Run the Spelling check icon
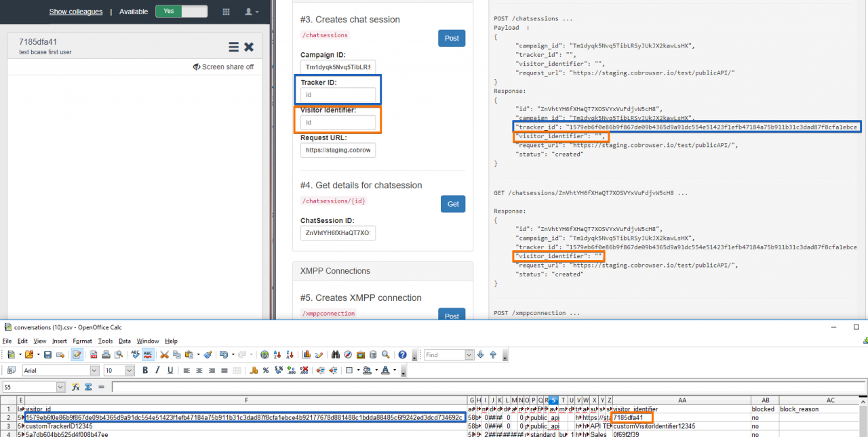Screen dimensions: 868x437 135,354
